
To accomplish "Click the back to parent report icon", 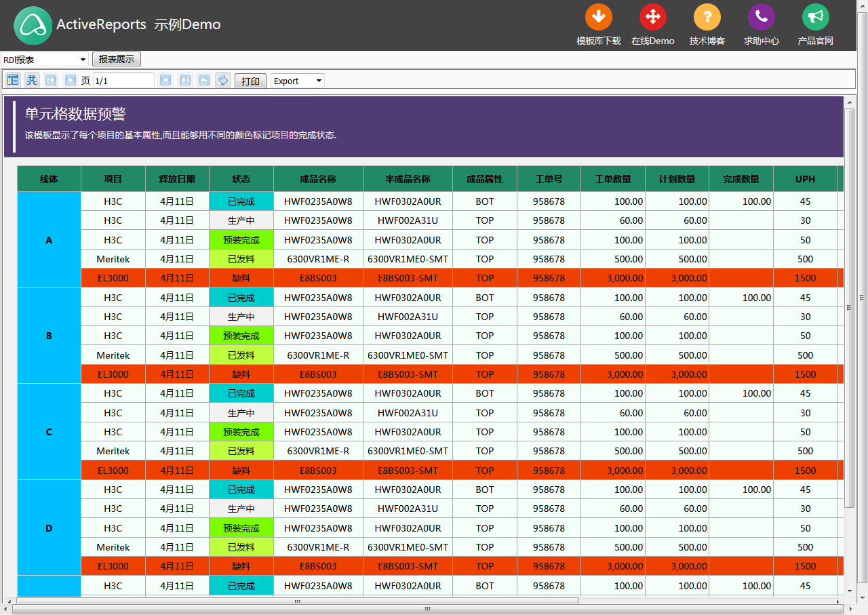I will point(203,81).
